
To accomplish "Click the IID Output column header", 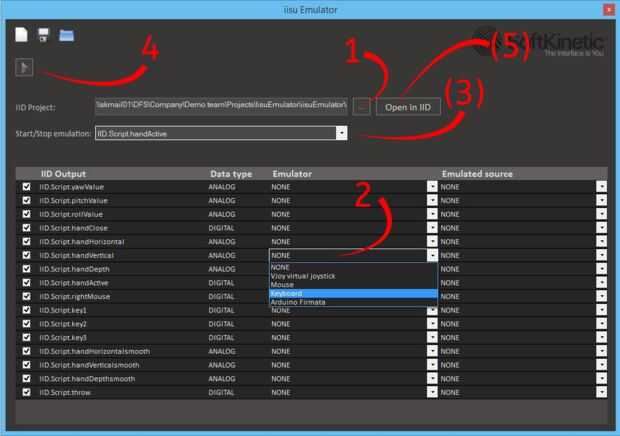I will click(x=63, y=174).
